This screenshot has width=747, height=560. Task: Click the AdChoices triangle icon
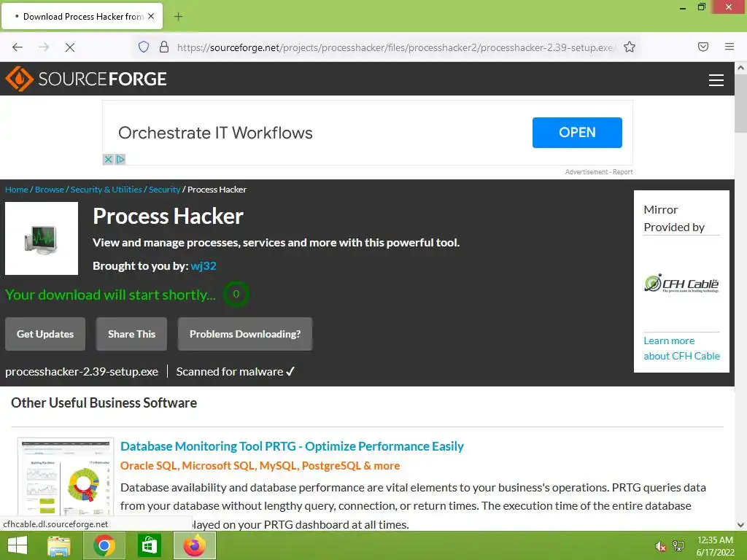tap(120, 160)
